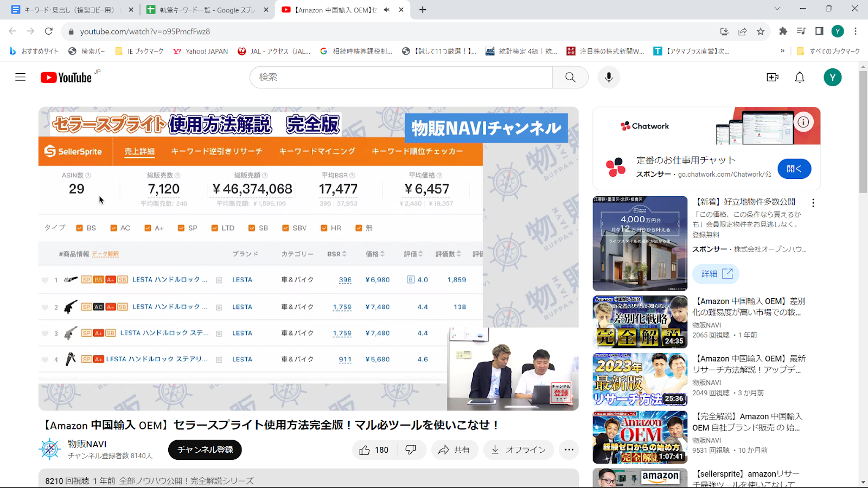Open options menu for 好立地物件 ad
The width and height of the screenshot is (868, 488).
[813, 203]
